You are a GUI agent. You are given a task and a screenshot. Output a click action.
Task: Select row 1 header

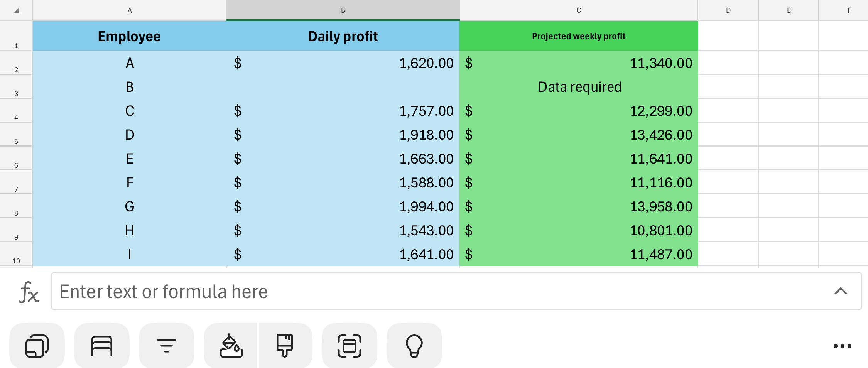pyautogui.click(x=16, y=36)
